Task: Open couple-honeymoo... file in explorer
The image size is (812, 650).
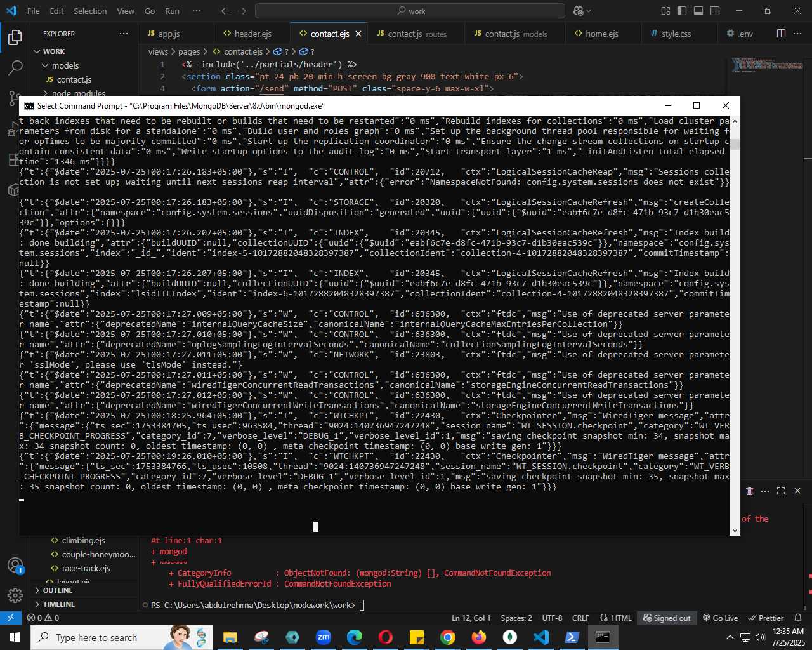Action: [84, 555]
